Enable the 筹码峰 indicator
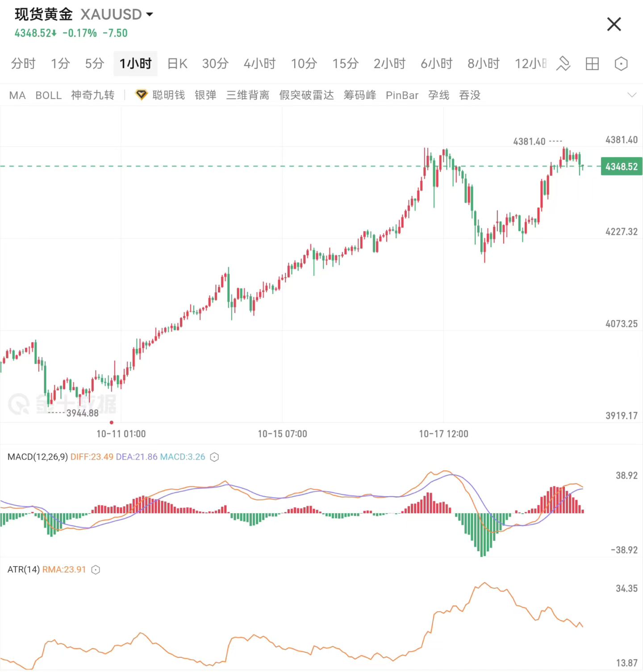643x672 pixels. click(x=360, y=95)
